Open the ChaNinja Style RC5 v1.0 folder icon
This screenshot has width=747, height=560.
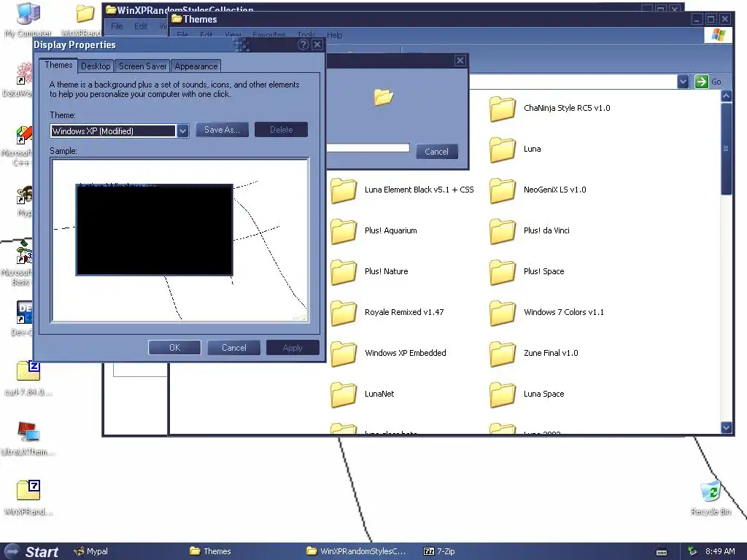(x=503, y=109)
